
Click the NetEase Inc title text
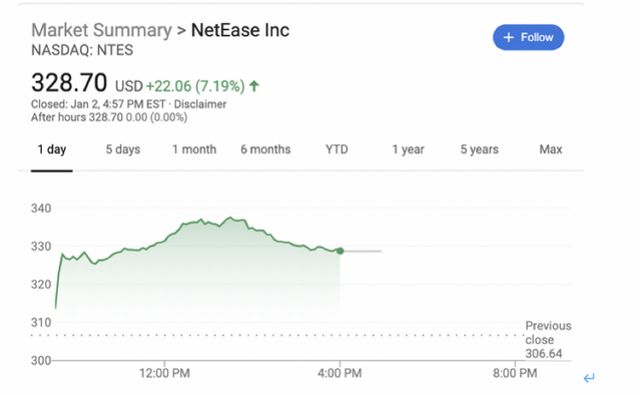click(240, 30)
